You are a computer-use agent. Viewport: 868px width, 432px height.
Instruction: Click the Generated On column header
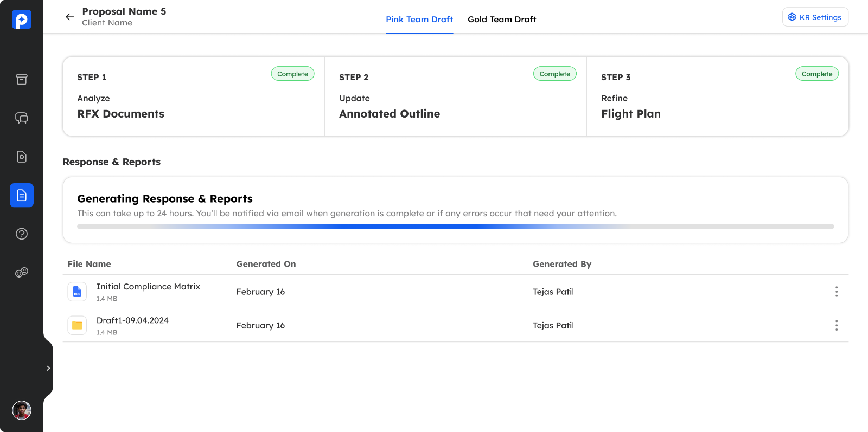pyautogui.click(x=266, y=264)
